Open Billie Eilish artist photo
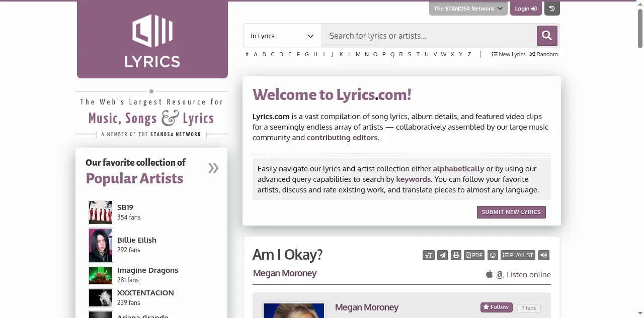644x318 pixels. [101, 245]
